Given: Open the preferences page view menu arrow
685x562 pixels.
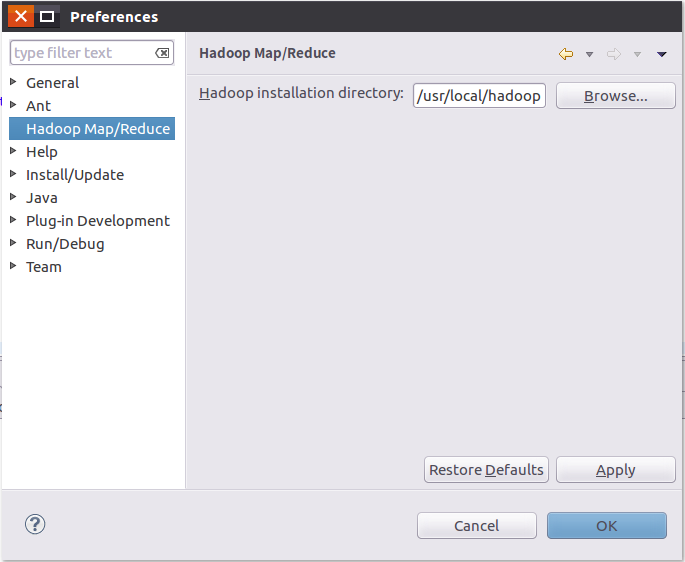Looking at the screenshot, I should tap(661, 54).
